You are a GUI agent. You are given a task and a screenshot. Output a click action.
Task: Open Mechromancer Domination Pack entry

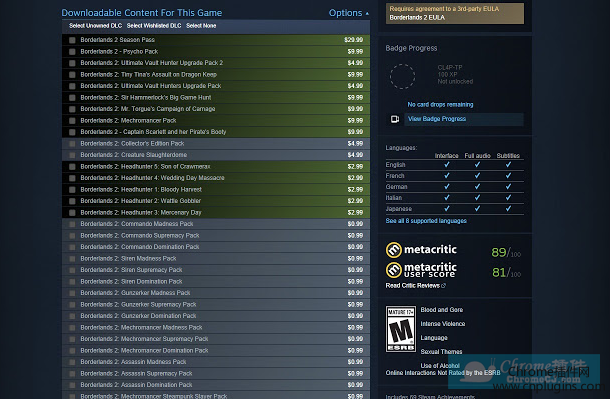(x=216, y=350)
